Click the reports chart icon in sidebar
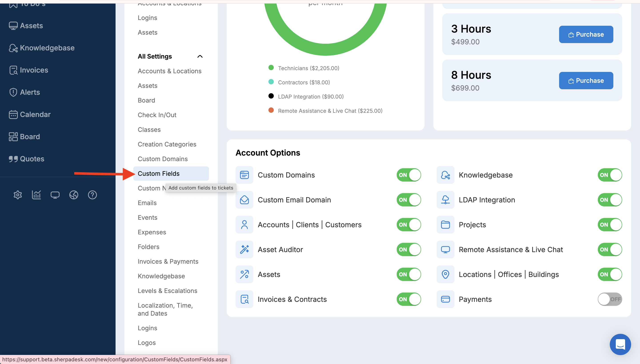640x364 pixels. coord(36,195)
